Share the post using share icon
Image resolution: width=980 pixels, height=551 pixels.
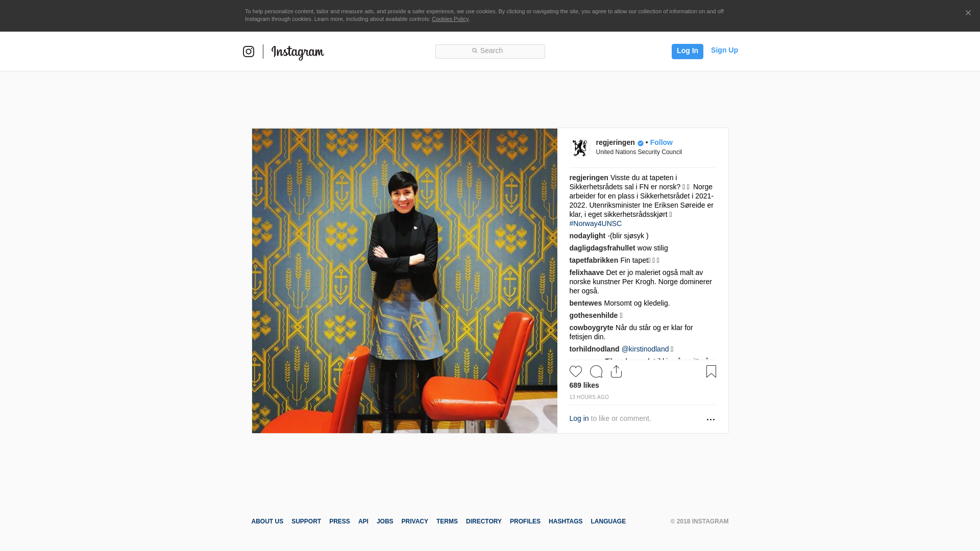(x=616, y=371)
